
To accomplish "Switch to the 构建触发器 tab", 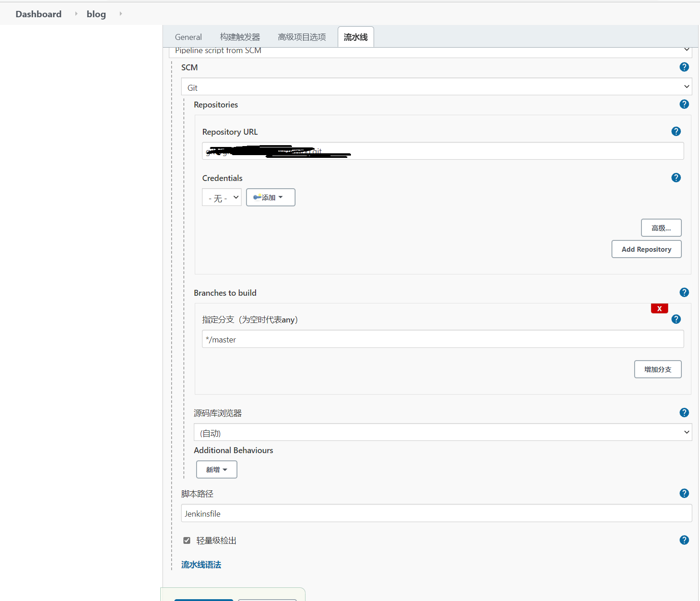I will click(x=240, y=37).
